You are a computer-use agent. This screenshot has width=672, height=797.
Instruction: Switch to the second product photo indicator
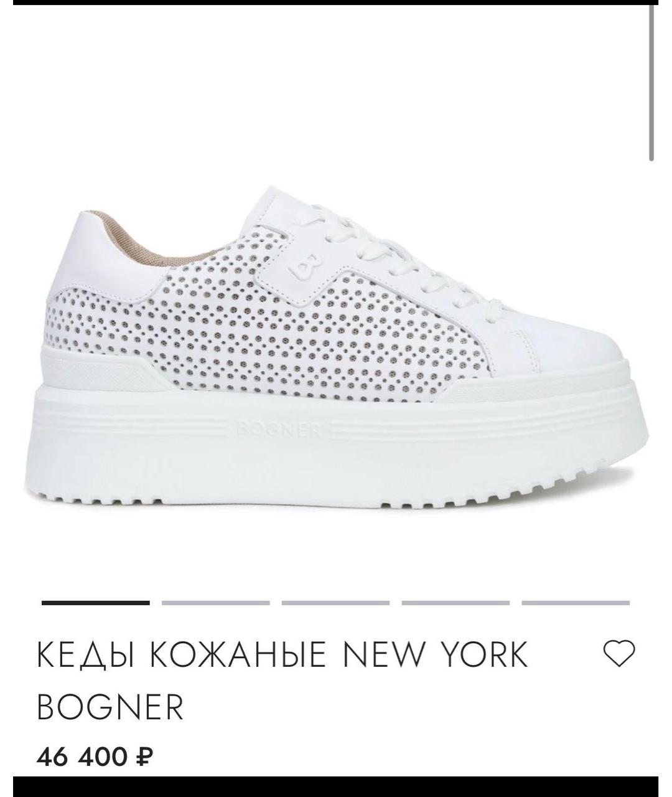[x=216, y=603]
